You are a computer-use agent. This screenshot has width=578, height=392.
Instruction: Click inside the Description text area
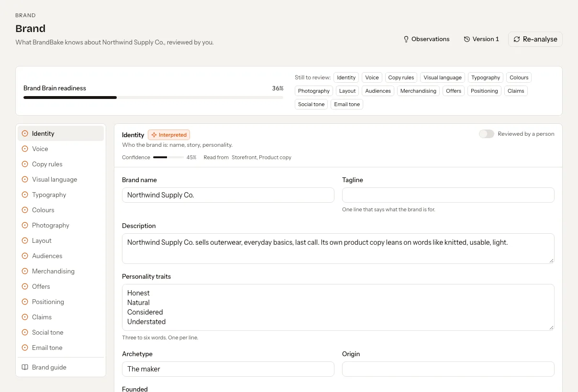[x=338, y=249]
